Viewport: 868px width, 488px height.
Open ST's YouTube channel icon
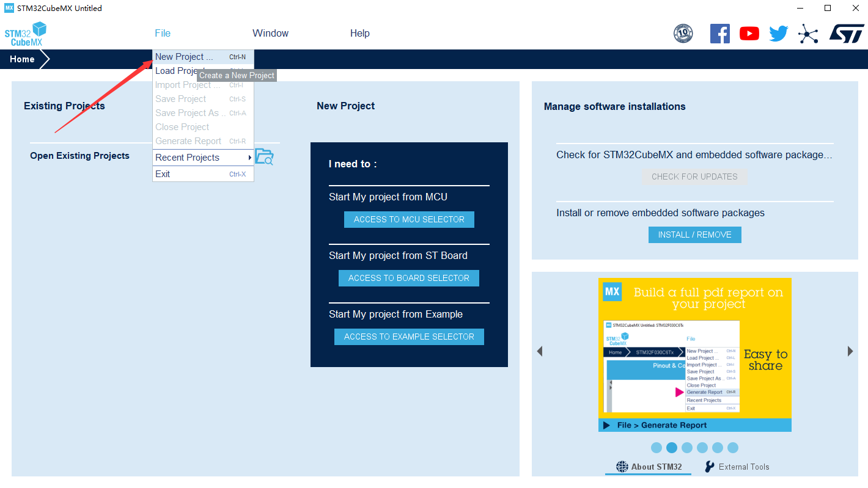[749, 34]
